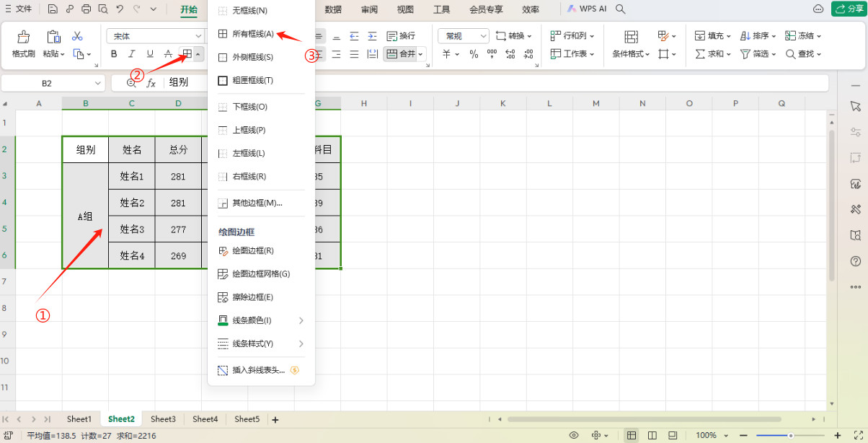Open the number format (常规) dropdown

tap(483, 36)
